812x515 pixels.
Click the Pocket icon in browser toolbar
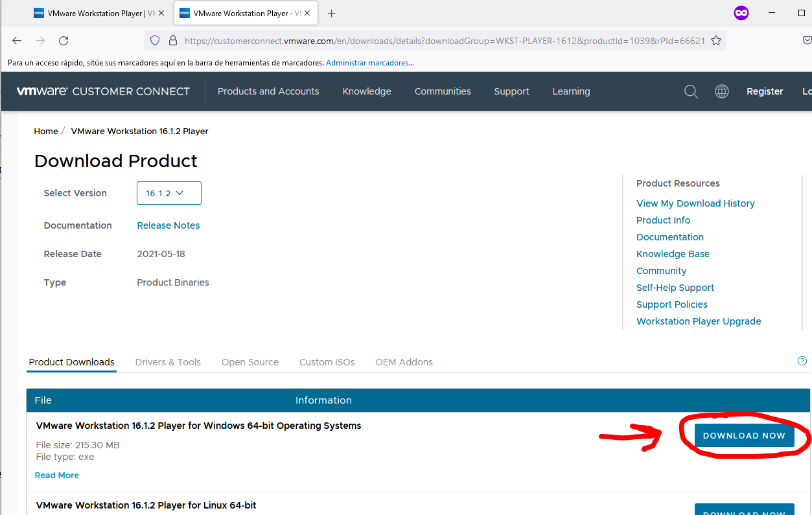pyautogui.click(x=807, y=40)
